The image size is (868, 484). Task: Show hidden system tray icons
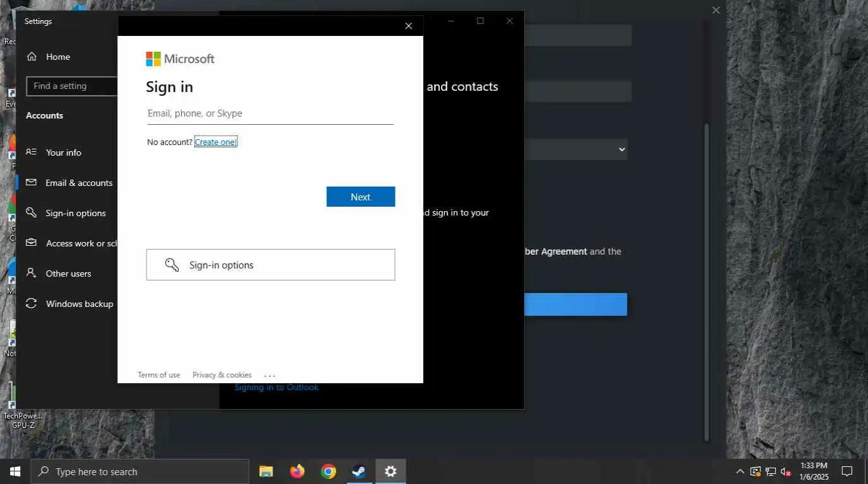pos(740,471)
